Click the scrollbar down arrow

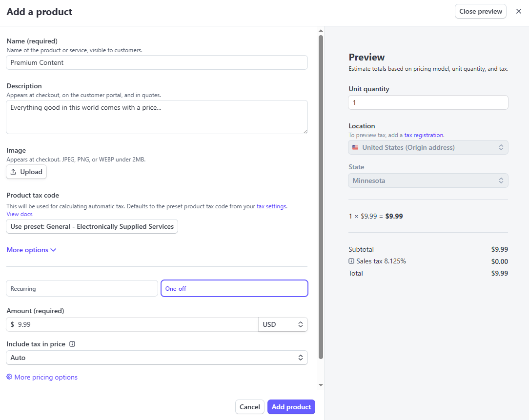pos(321,385)
